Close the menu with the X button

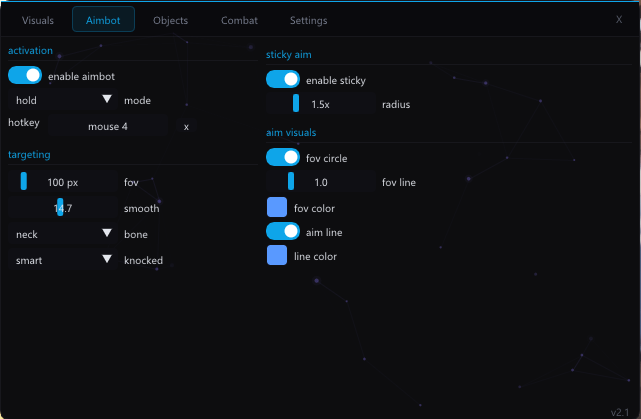[x=618, y=19]
